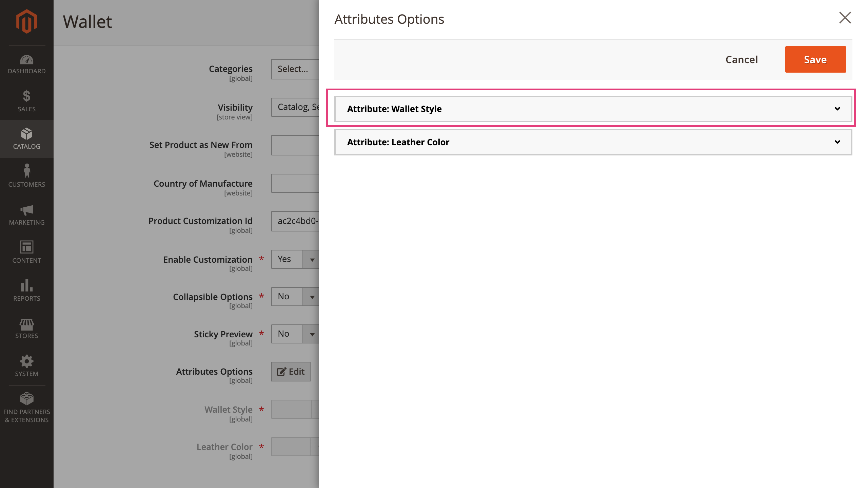
Task: Close the Attributes Options modal
Action: [x=845, y=18]
